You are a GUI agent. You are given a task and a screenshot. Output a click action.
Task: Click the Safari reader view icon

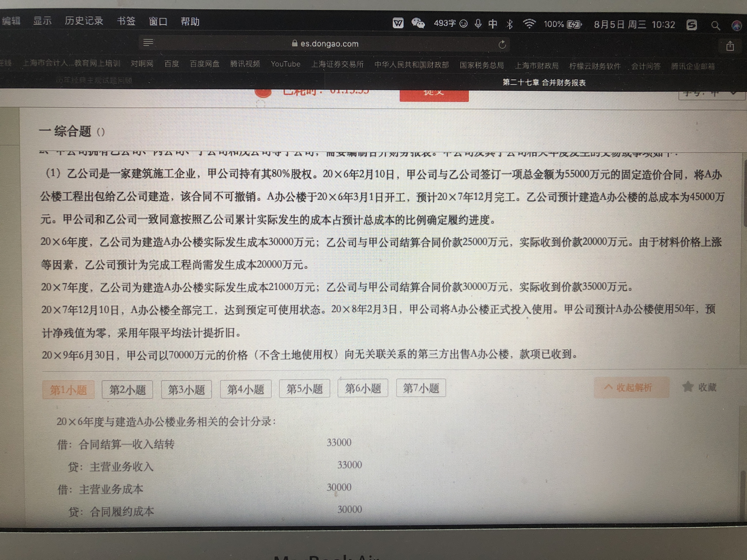coord(148,43)
